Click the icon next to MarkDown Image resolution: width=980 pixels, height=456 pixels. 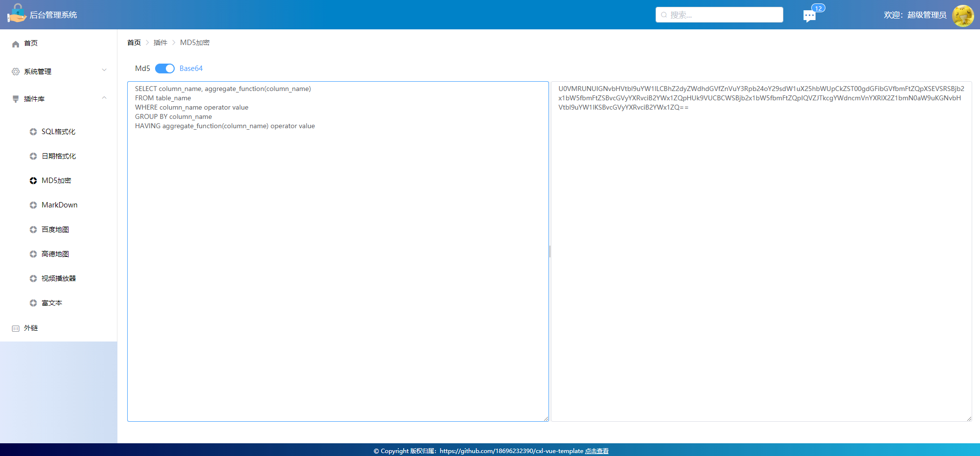(x=33, y=205)
